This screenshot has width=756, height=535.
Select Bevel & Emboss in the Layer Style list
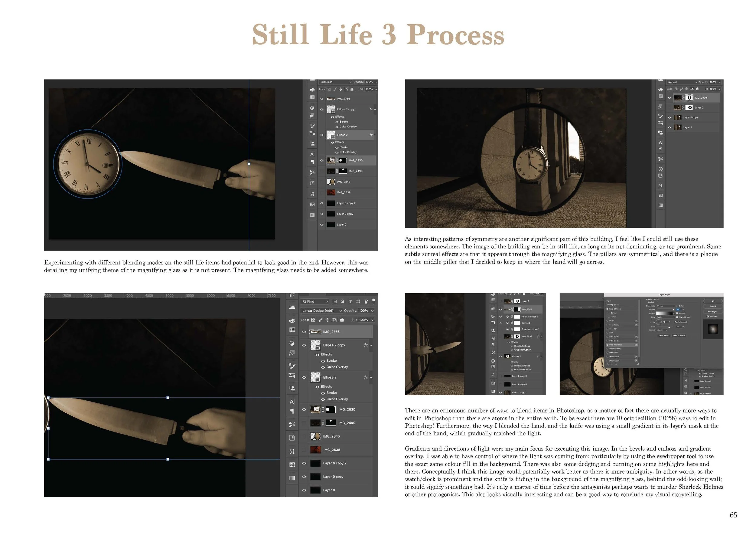615,309
